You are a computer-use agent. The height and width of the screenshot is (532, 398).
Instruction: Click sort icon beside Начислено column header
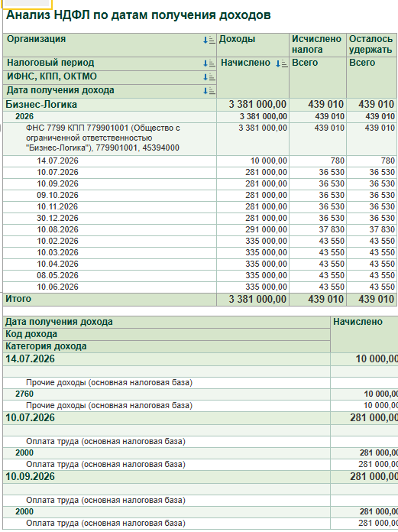(281, 63)
